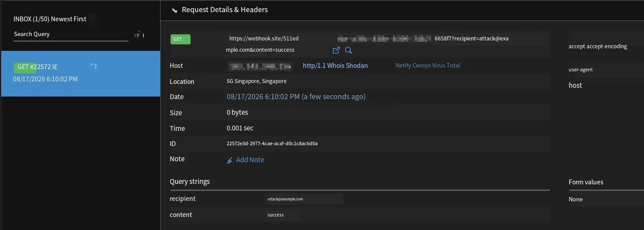Open the Netify lookup link

tap(403, 66)
